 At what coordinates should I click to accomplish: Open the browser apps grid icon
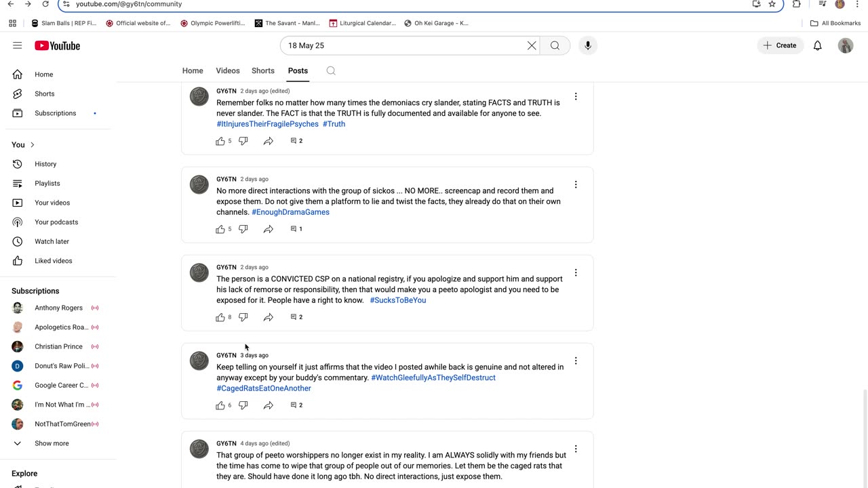tap(13, 23)
